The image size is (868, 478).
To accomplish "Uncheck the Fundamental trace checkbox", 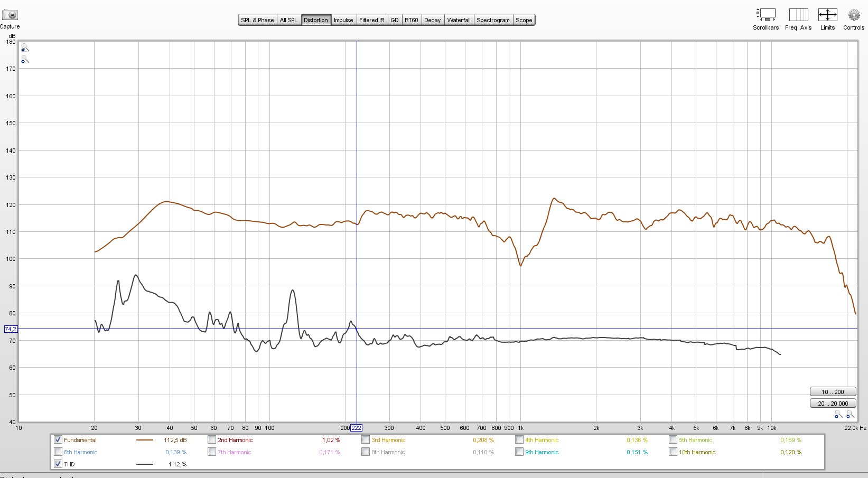I will click(58, 439).
